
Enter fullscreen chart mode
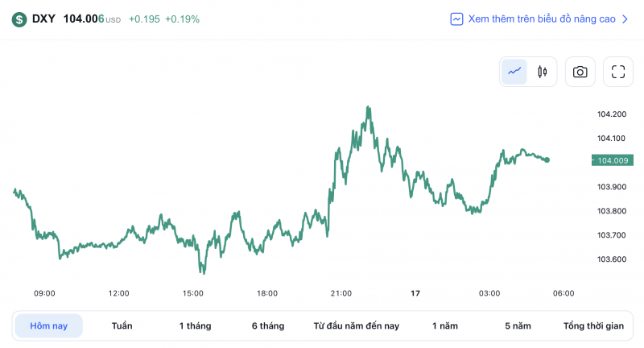[x=618, y=72]
